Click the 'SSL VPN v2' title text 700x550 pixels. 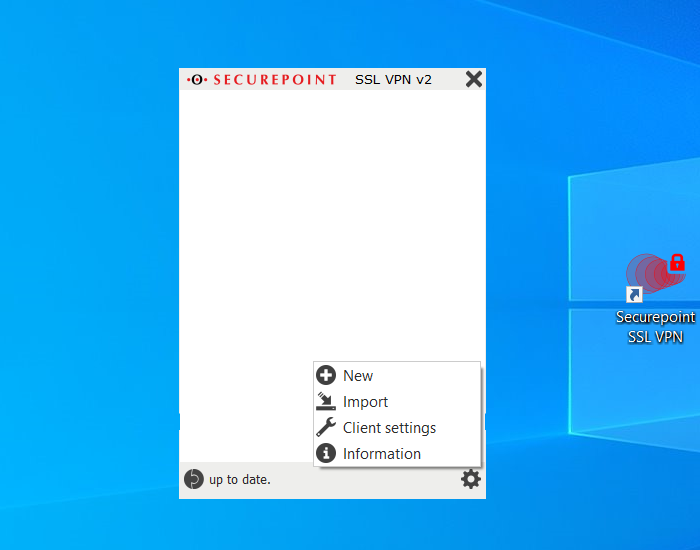point(393,80)
